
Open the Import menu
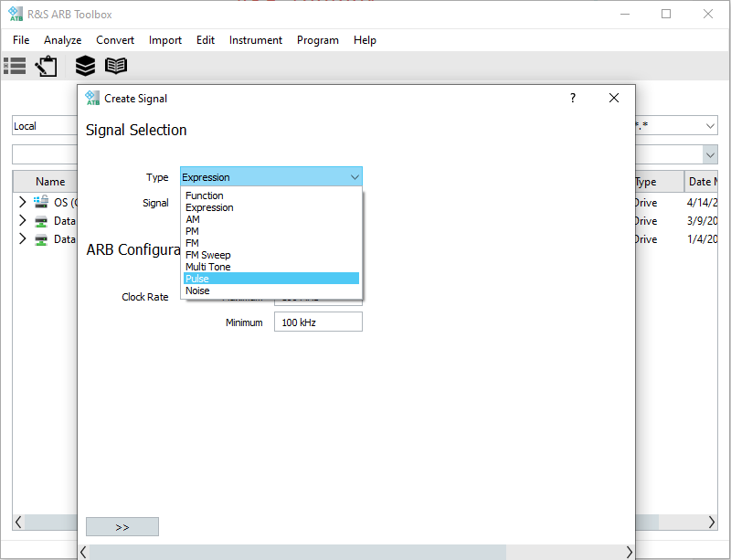[165, 40]
